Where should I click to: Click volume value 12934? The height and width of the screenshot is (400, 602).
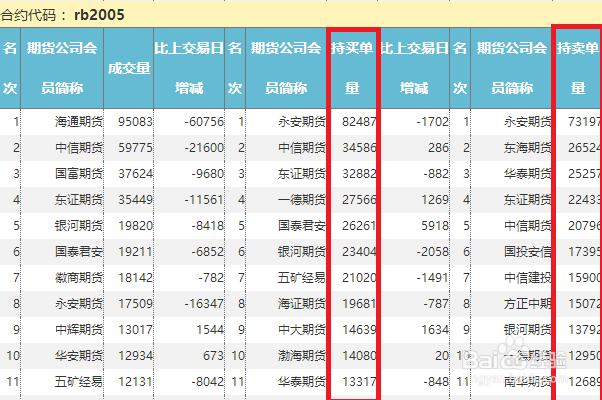tap(136, 355)
